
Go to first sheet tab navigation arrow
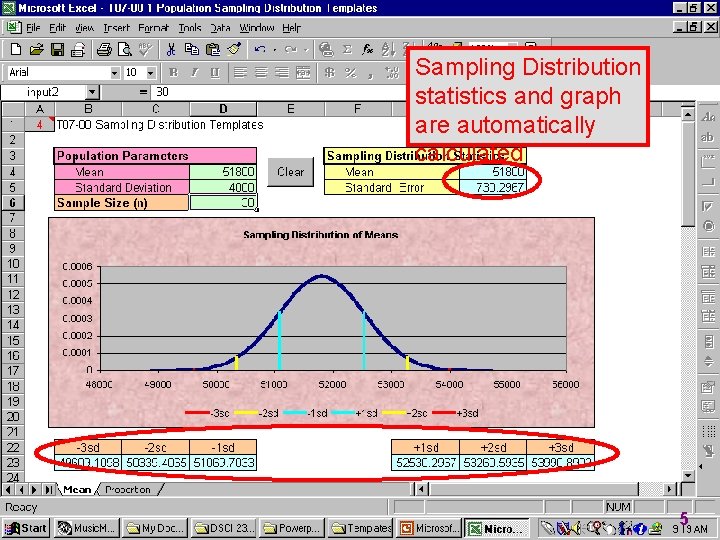8,489
